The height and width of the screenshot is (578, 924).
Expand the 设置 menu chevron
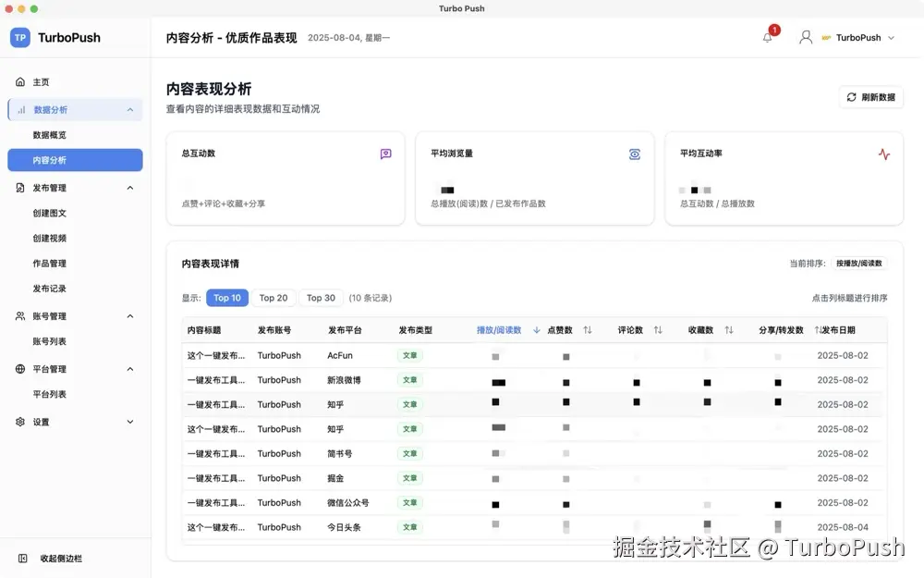point(130,421)
